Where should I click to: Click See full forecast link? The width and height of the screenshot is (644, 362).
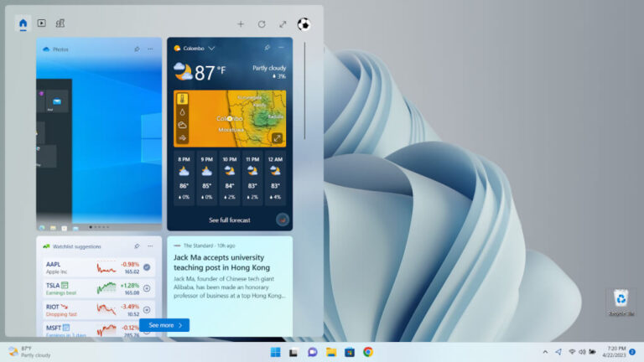tap(230, 220)
